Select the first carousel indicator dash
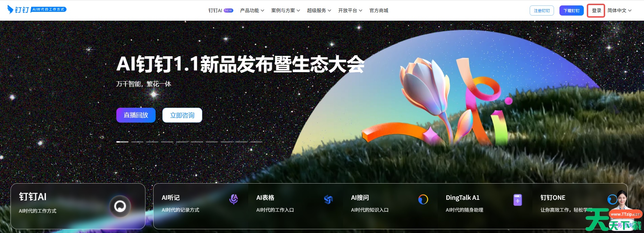This screenshot has height=233, width=644. click(x=122, y=142)
